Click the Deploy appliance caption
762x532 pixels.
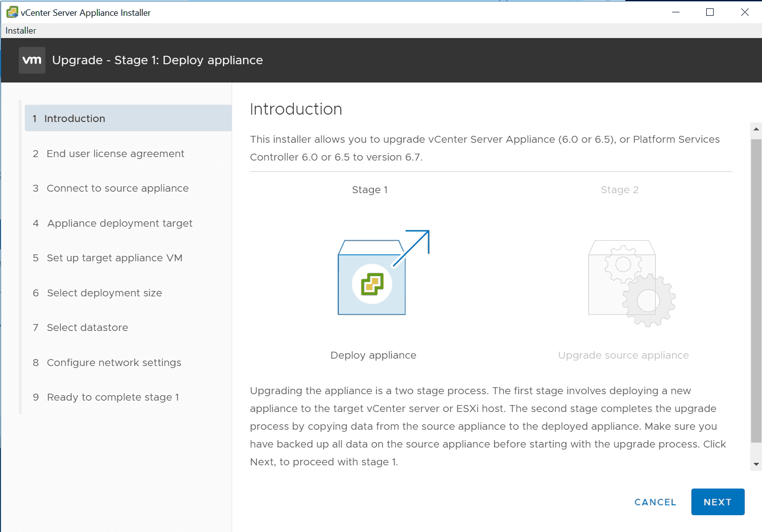(x=373, y=355)
